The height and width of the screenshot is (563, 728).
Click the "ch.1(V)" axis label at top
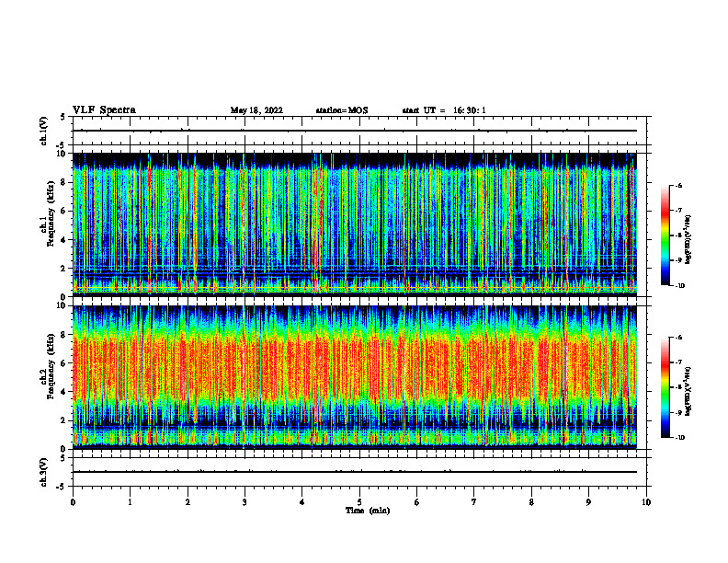43,131
